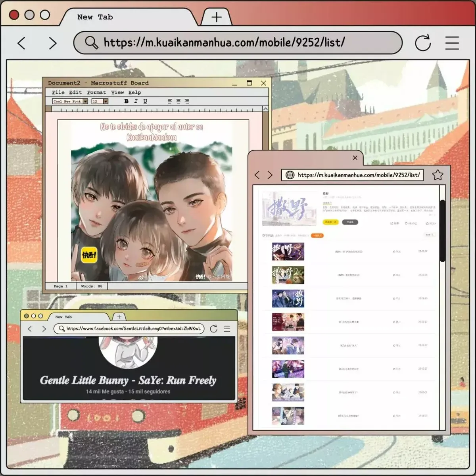Open the Format menu in Macrostuff Board
Viewport: 476px width, 476px height.
click(x=96, y=92)
